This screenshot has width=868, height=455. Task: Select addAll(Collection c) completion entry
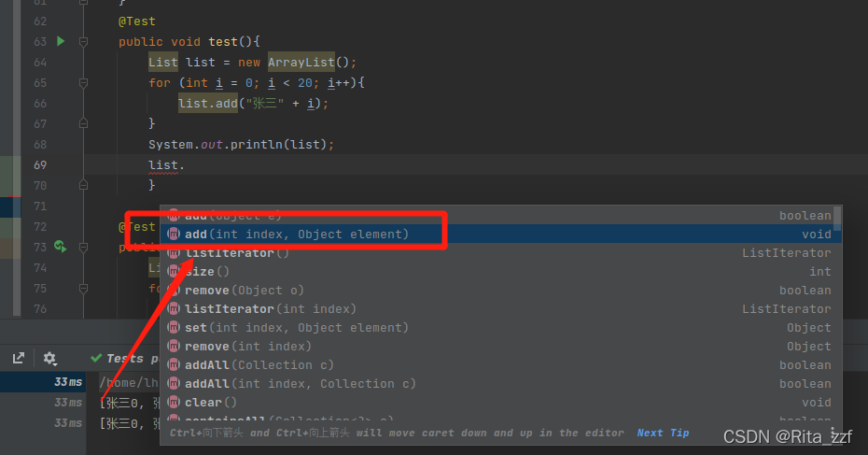coord(501,365)
